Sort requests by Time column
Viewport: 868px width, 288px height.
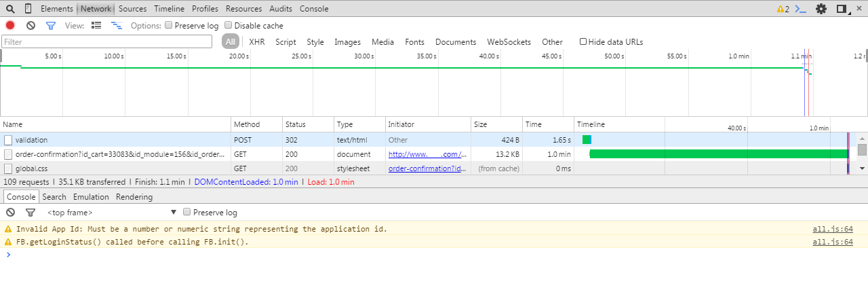(x=548, y=124)
